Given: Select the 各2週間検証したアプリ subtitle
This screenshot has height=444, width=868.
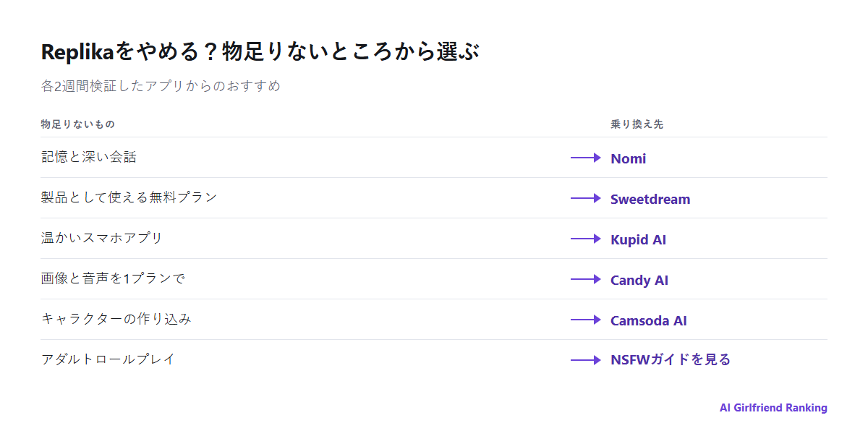Looking at the screenshot, I should pos(161,86).
